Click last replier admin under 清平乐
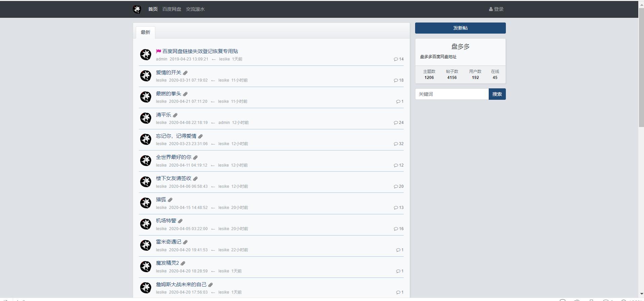Viewport: 644px width, 301px height. pyautogui.click(x=224, y=123)
